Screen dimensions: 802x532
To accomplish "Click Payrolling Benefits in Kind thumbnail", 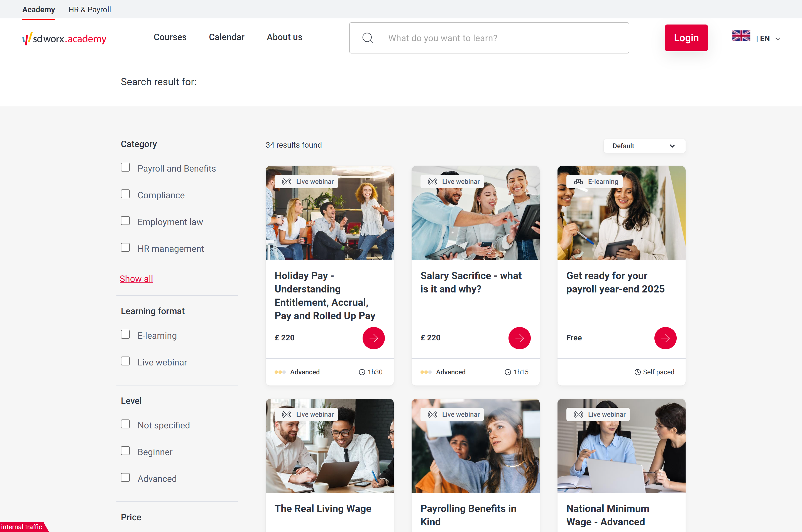I will tap(475, 446).
